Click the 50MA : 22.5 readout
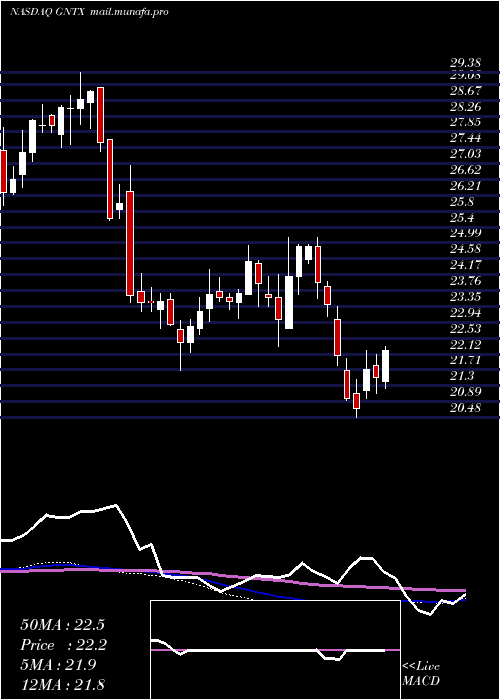Image resolution: width=500 pixels, height=700 pixels. (62, 625)
